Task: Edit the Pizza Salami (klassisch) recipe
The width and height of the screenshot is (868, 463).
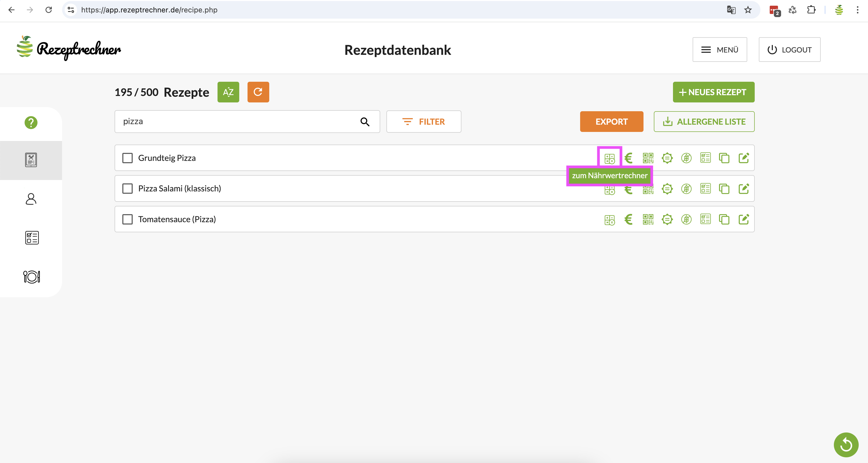Action: click(x=744, y=188)
